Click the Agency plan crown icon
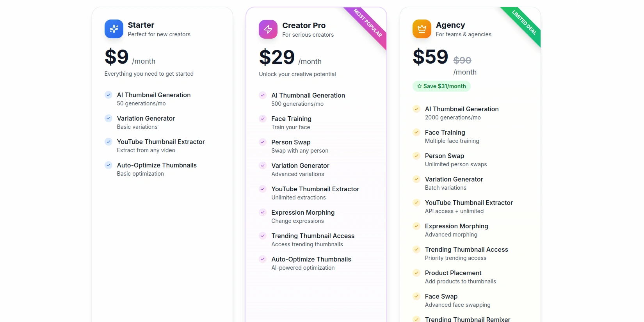Screen dimensions: 644x322 tap(422, 29)
